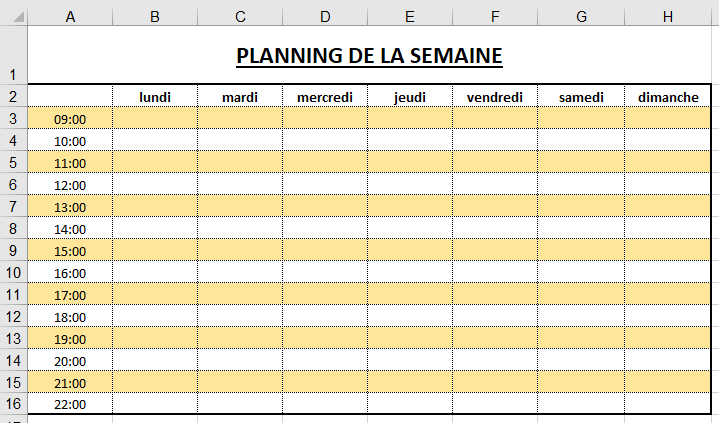Click the PLANNING DE LA SEMAINE title cell
This screenshot has height=423, width=719.
[369, 56]
